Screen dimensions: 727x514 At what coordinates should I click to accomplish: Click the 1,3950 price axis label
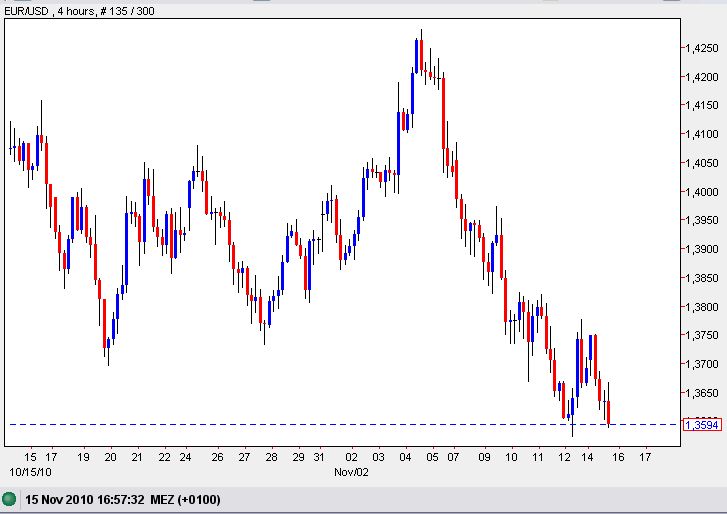pyautogui.click(x=702, y=221)
